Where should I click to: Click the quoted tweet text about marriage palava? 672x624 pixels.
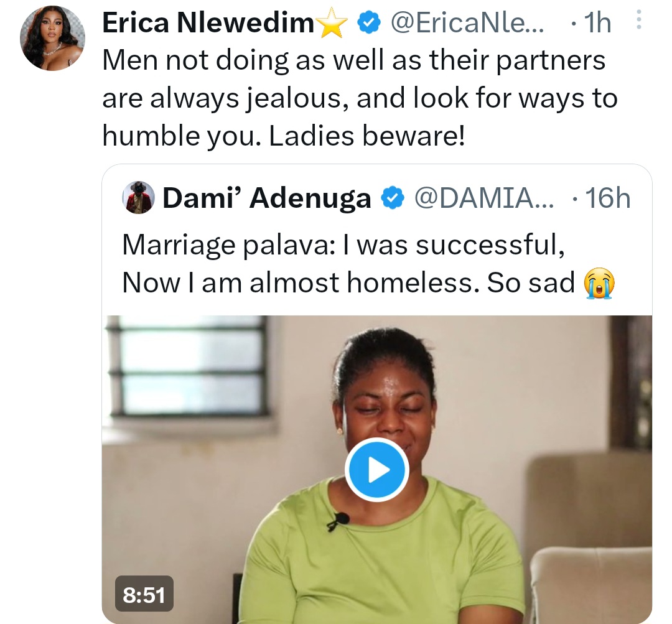[348, 261]
